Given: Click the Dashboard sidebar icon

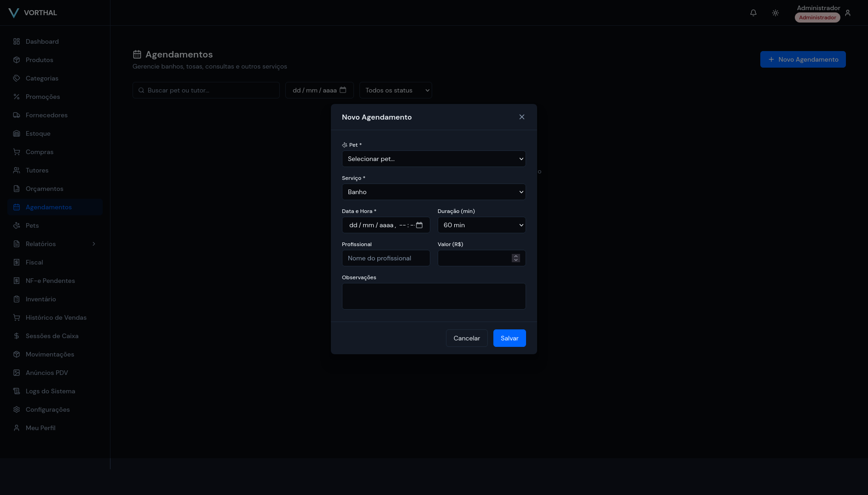Looking at the screenshot, I should [x=17, y=41].
